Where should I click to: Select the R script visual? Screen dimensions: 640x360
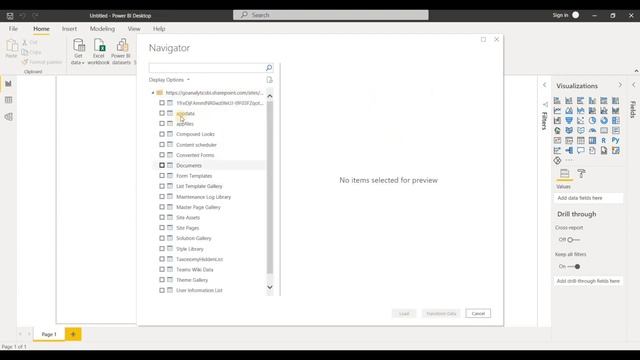[x=604, y=140]
